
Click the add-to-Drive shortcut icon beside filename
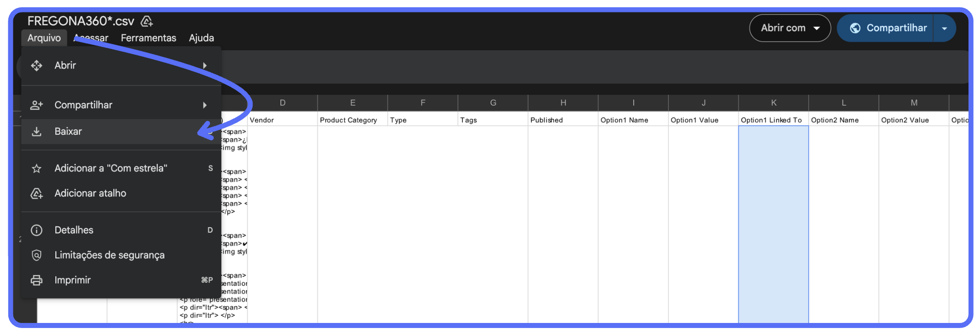pyautogui.click(x=147, y=21)
